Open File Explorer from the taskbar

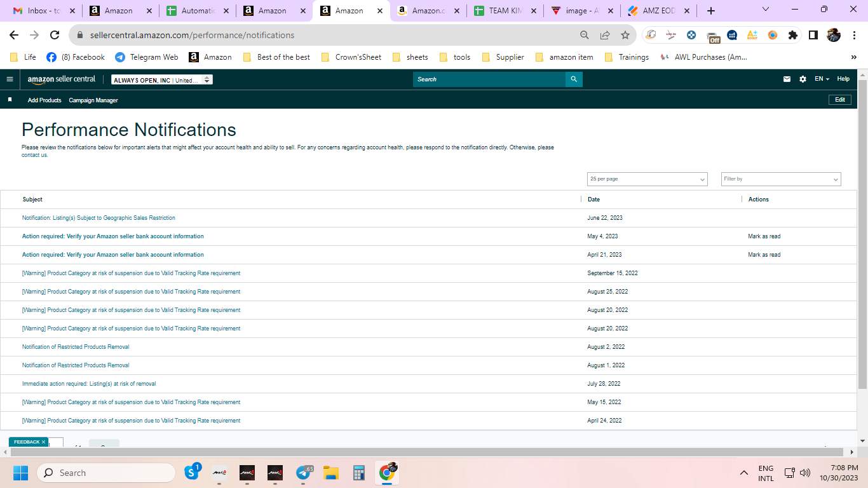coord(331,472)
